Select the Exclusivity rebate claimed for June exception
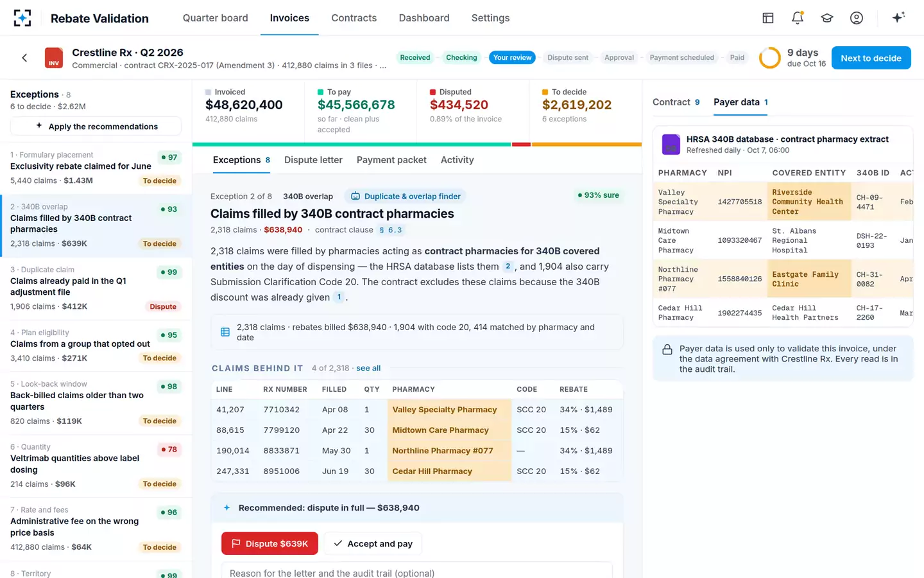The width and height of the screenshot is (924, 578). pos(96,168)
